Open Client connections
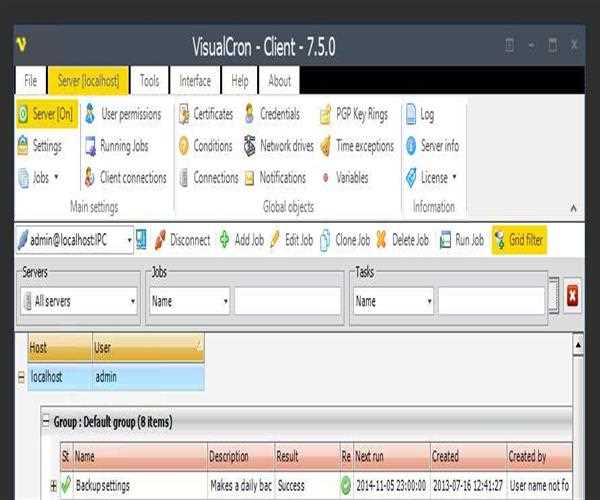600x500 pixels. [124, 178]
